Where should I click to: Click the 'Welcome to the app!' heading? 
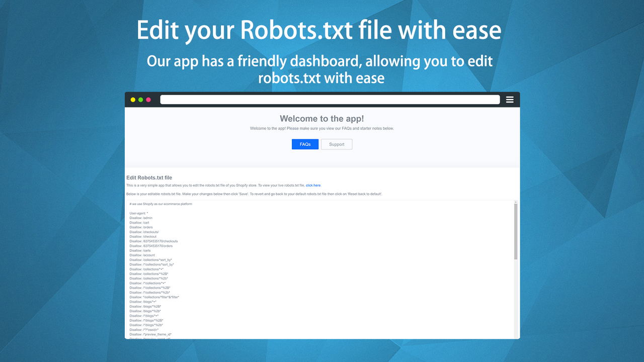pos(321,119)
